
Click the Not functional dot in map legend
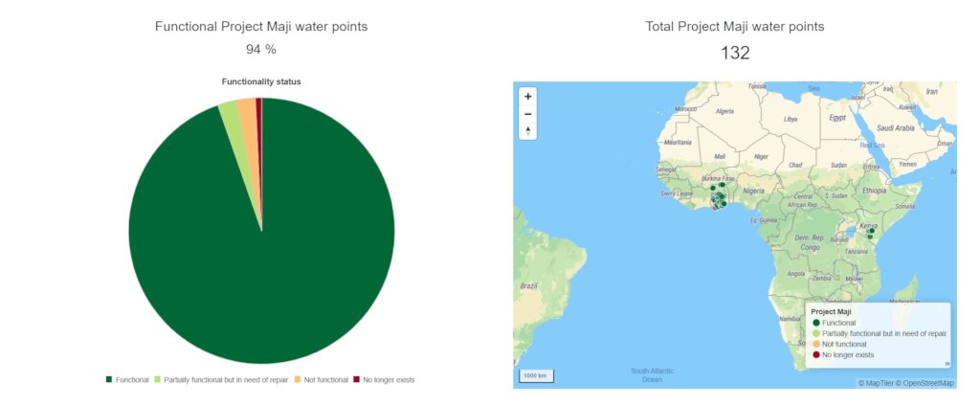(x=815, y=344)
